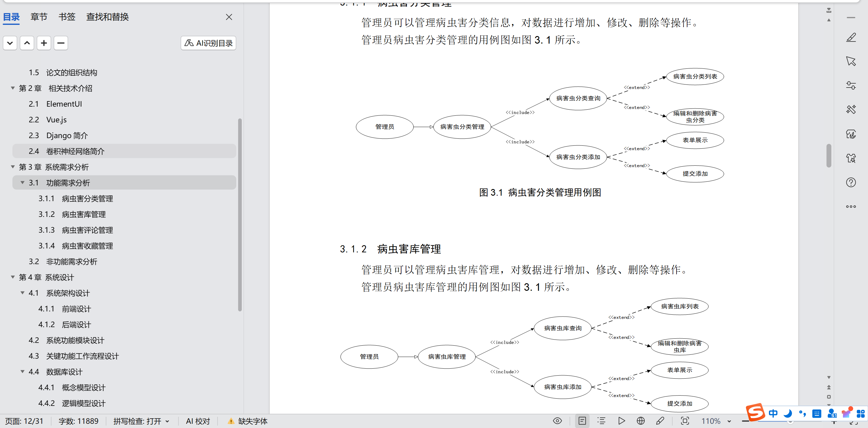The width and height of the screenshot is (868, 428).
Task: Switch to page layout view
Action: point(582,421)
